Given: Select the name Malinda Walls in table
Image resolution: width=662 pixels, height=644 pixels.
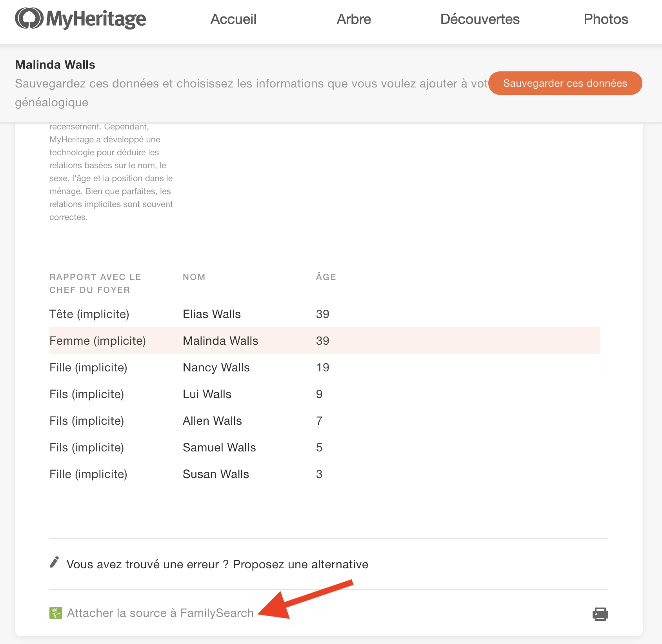Looking at the screenshot, I should [220, 341].
